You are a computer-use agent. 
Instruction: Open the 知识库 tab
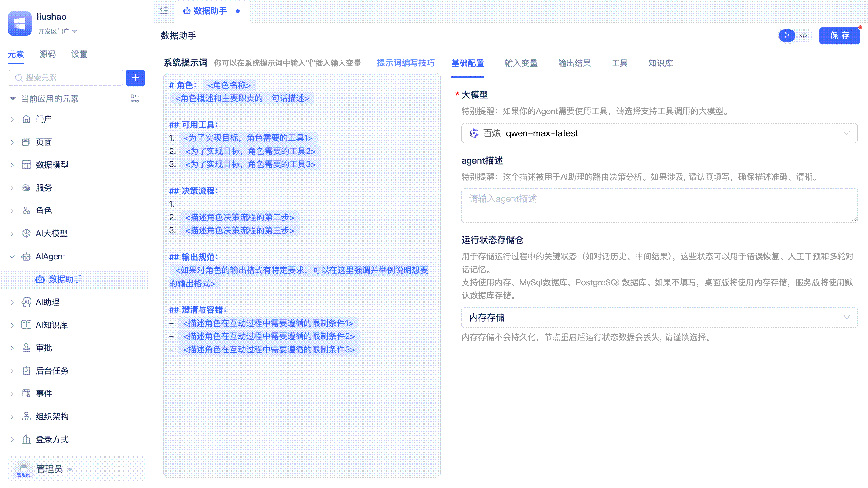[661, 63]
